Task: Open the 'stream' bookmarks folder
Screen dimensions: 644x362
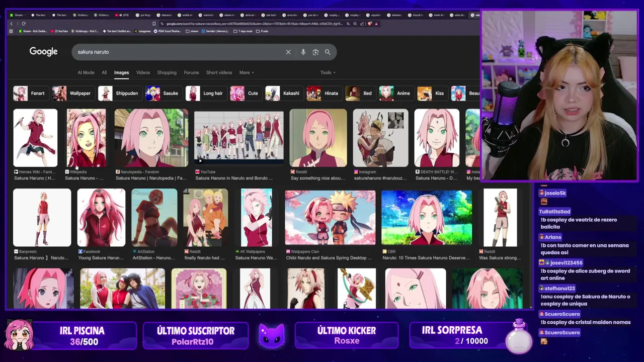Action: 192,31
